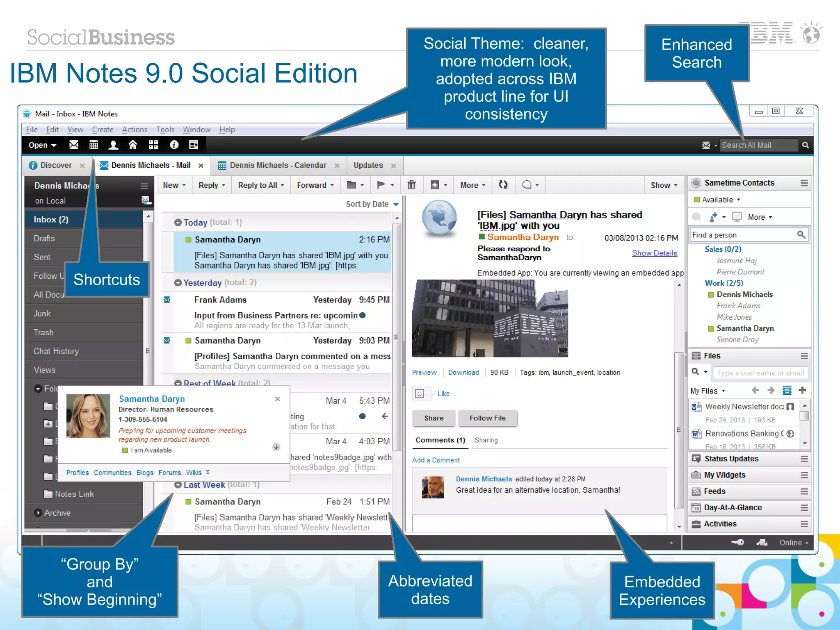Open the Available status dropdown
This screenshot has height=630, width=840.
pos(717,200)
